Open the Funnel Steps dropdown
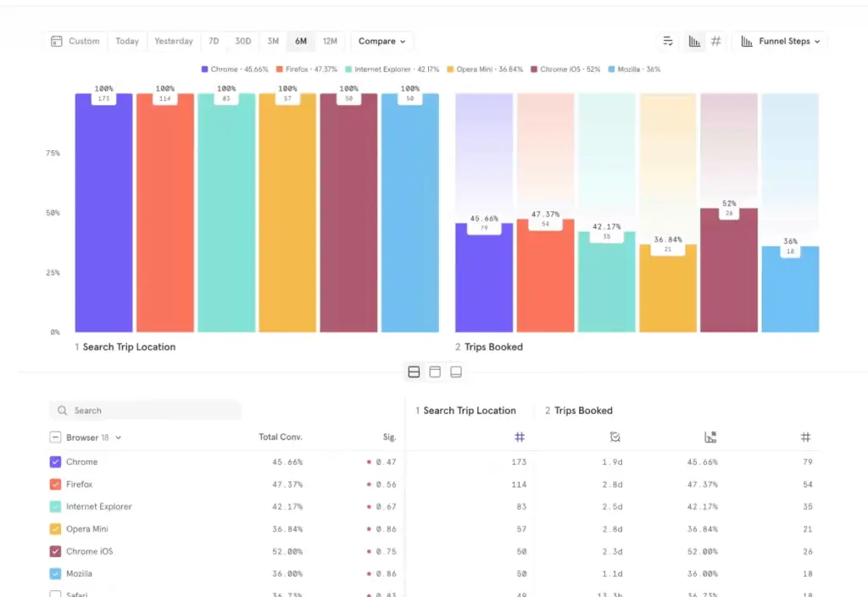 (778, 40)
